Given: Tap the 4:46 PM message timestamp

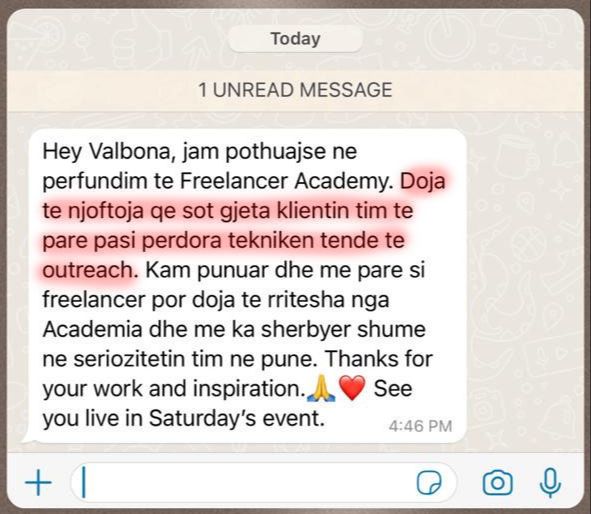Looking at the screenshot, I should click(x=420, y=426).
